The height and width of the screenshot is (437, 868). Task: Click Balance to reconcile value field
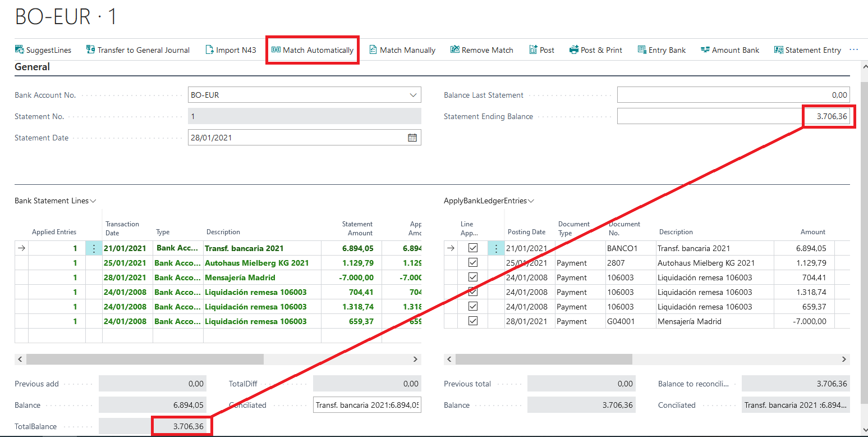click(x=796, y=384)
